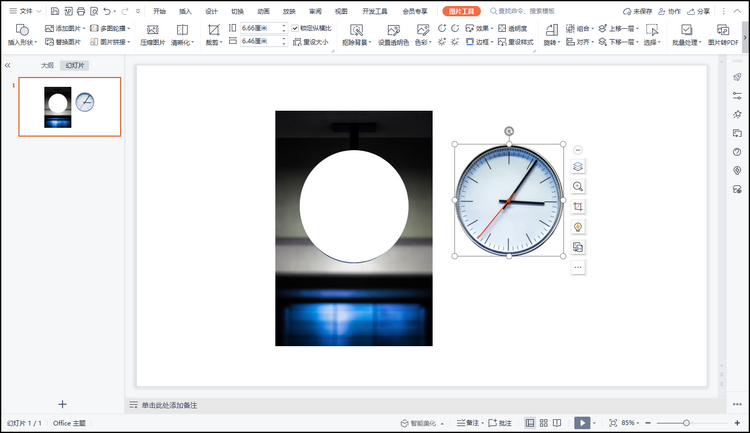Open 动画 Animation ribbon tab

tap(263, 11)
